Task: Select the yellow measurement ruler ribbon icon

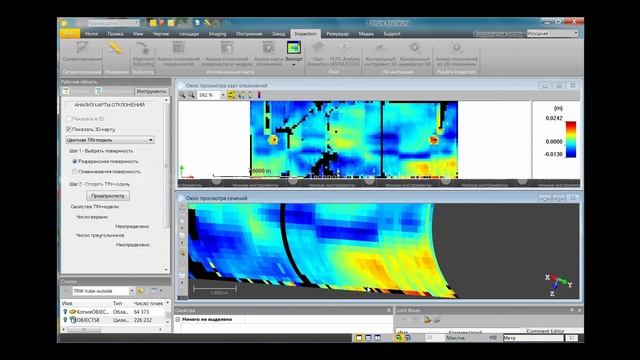Action: click(116, 49)
